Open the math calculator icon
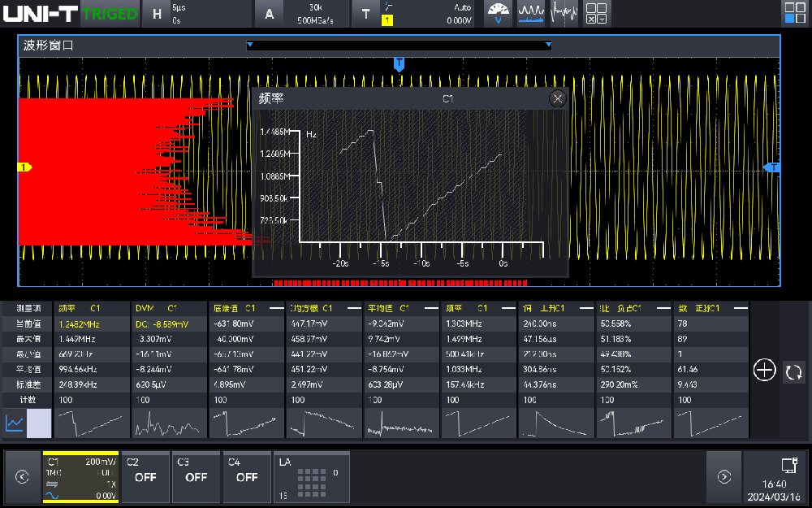 tap(597, 13)
